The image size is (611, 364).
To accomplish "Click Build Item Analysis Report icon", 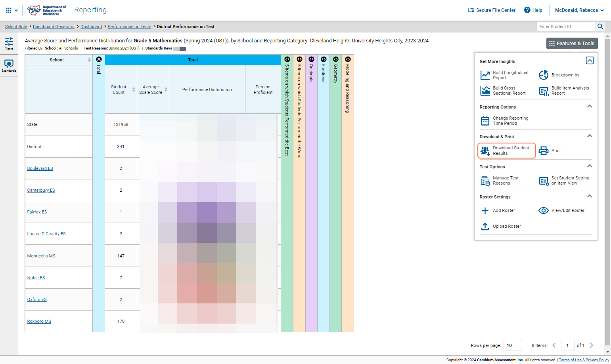I will tap(544, 91).
